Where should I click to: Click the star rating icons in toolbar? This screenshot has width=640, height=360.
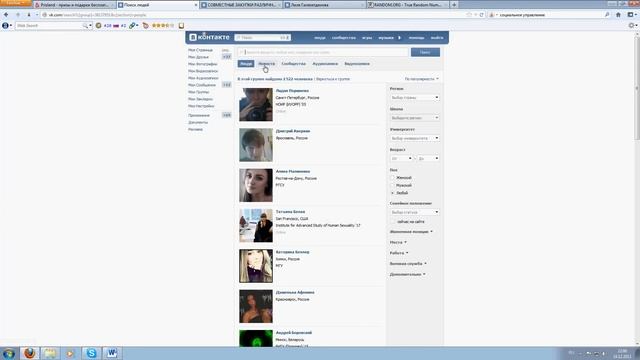coord(163,25)
